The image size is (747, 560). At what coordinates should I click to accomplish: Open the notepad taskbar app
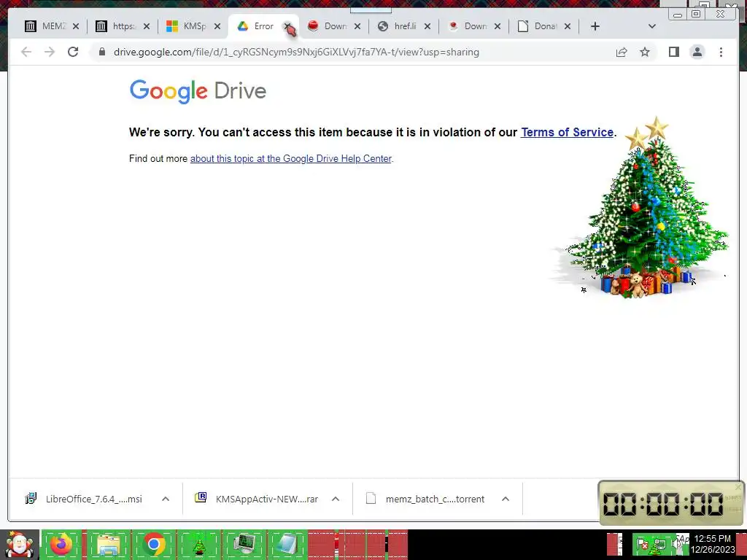point(289,545)
